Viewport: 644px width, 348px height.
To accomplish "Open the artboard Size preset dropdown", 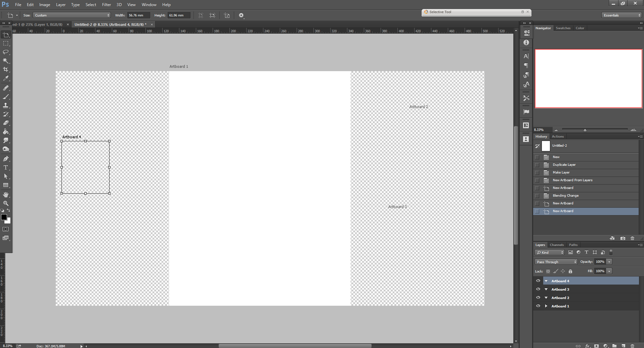I will (x=72, y=15).
